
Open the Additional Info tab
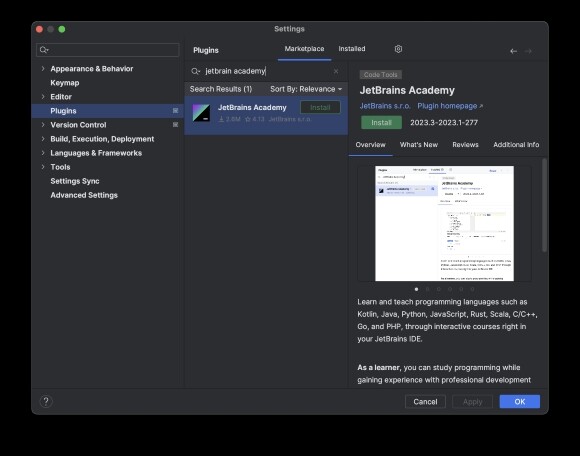point(516,145)
